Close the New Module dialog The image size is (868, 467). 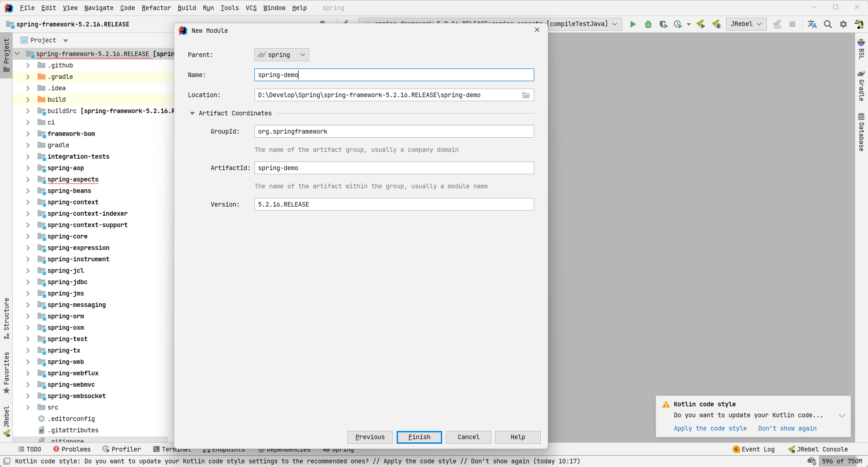tap(537, 30)
